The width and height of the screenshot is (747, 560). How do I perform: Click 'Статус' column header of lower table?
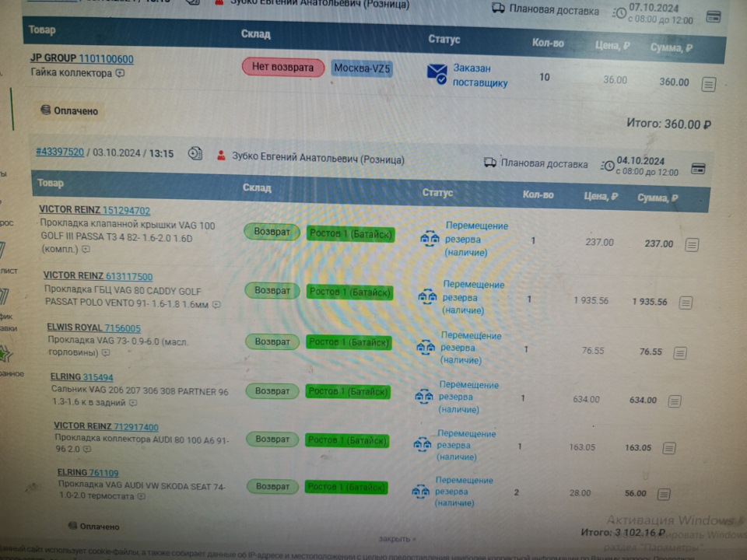tap(437, 192)
